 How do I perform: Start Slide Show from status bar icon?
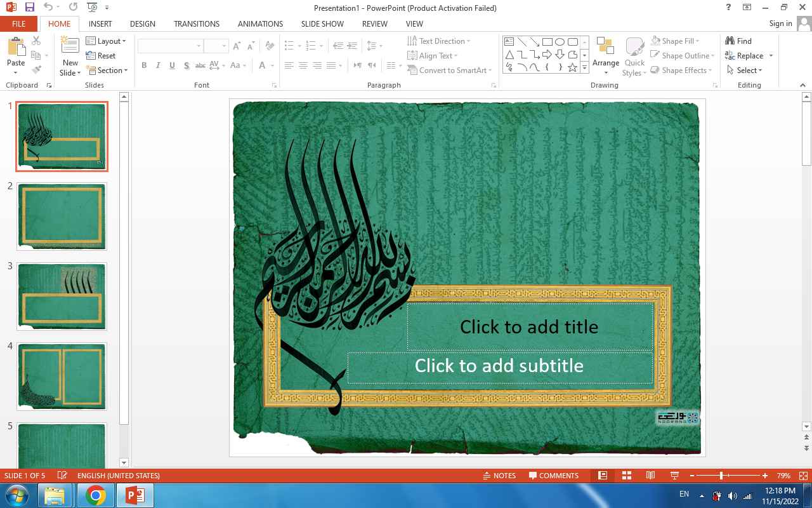click(674, 476)
